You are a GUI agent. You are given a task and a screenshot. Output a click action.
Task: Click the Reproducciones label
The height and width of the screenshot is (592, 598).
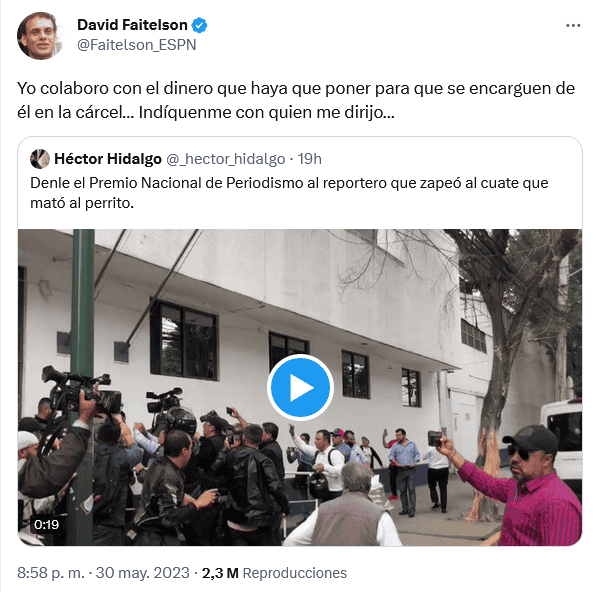point(294,573)
